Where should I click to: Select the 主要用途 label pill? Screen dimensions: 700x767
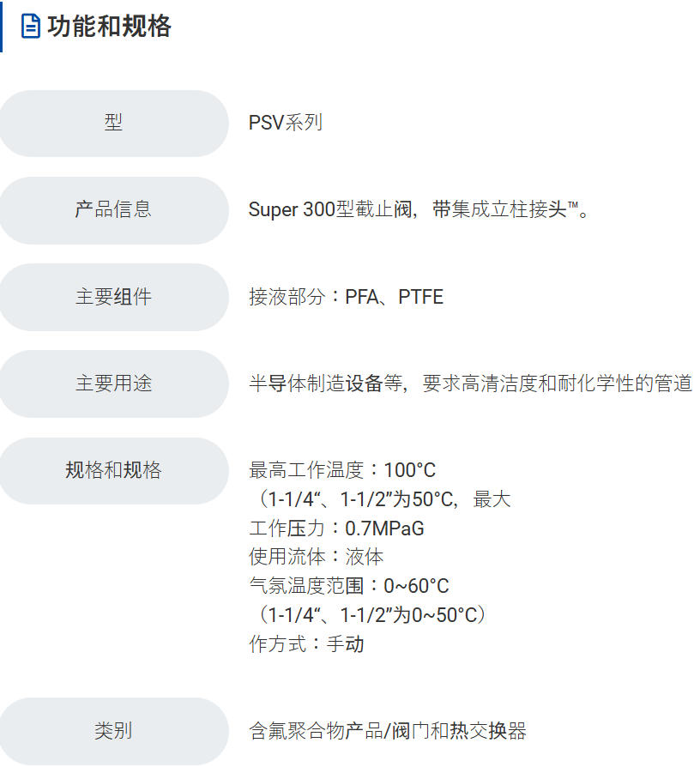(113, 383)
